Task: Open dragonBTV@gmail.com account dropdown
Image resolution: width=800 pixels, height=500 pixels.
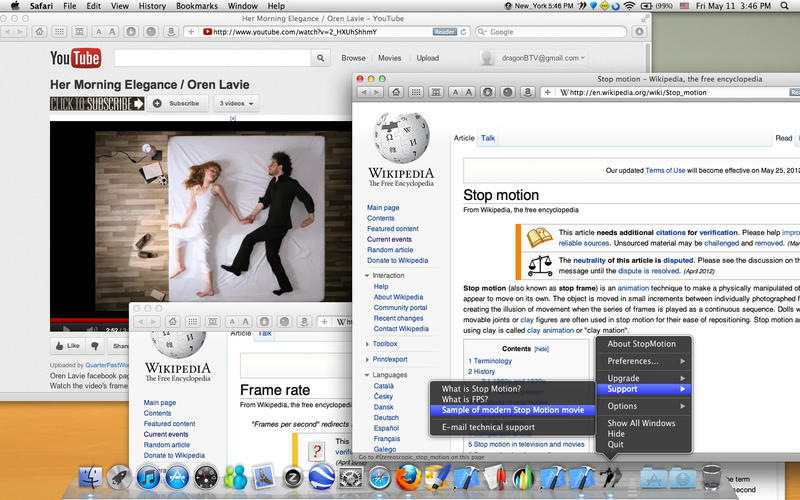Action: 543,58
